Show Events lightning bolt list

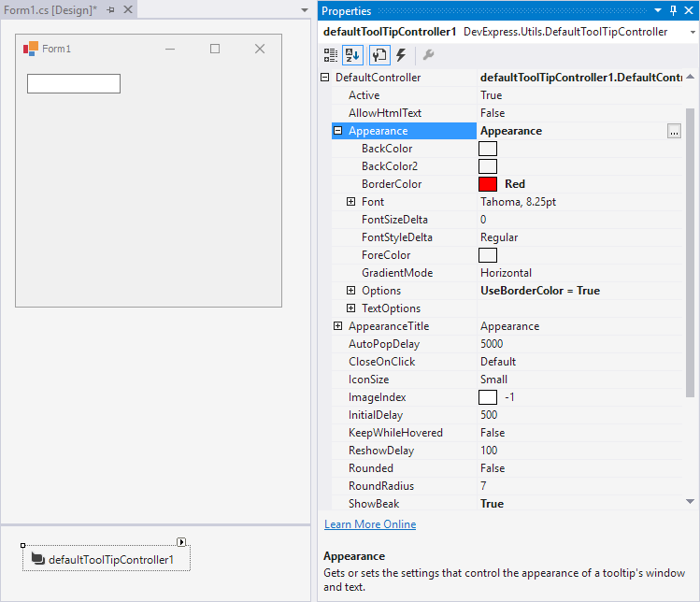(401, 55)
